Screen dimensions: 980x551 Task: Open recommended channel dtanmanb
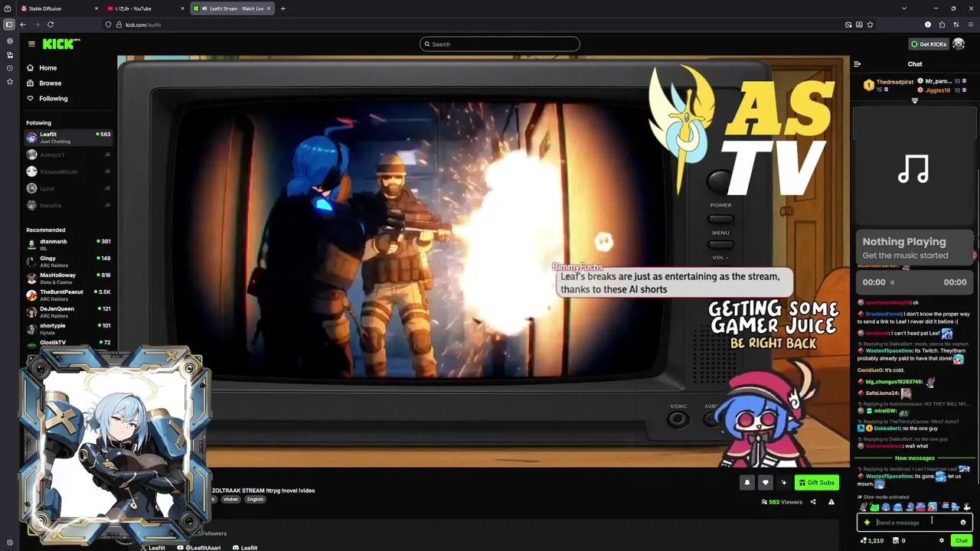point(68,245)
